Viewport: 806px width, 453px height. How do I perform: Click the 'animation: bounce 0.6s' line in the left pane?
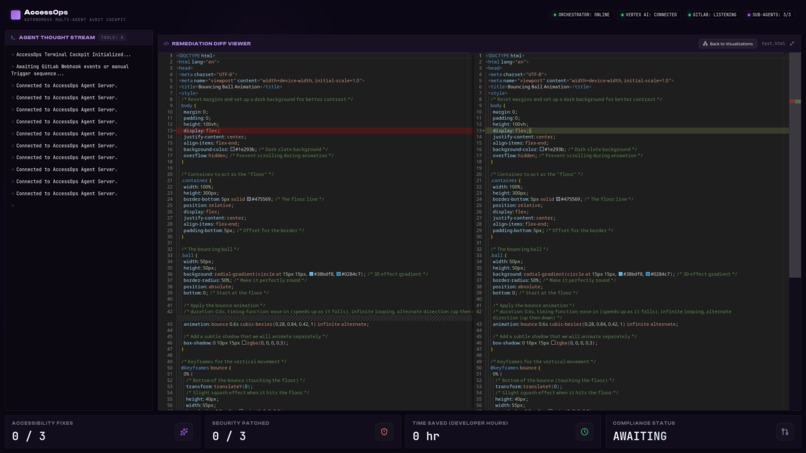point(276,324)
